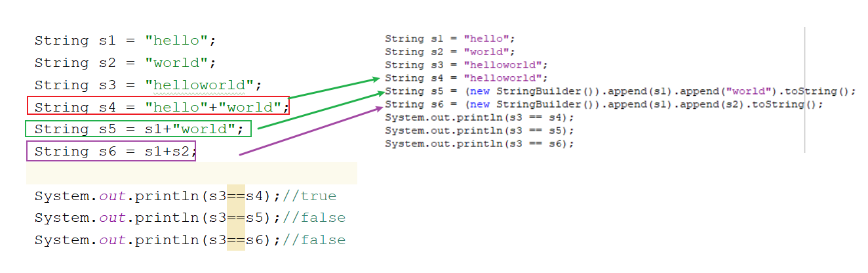
Task: Click the small-font String s1 = "hello" line
Action: point(450,39)
